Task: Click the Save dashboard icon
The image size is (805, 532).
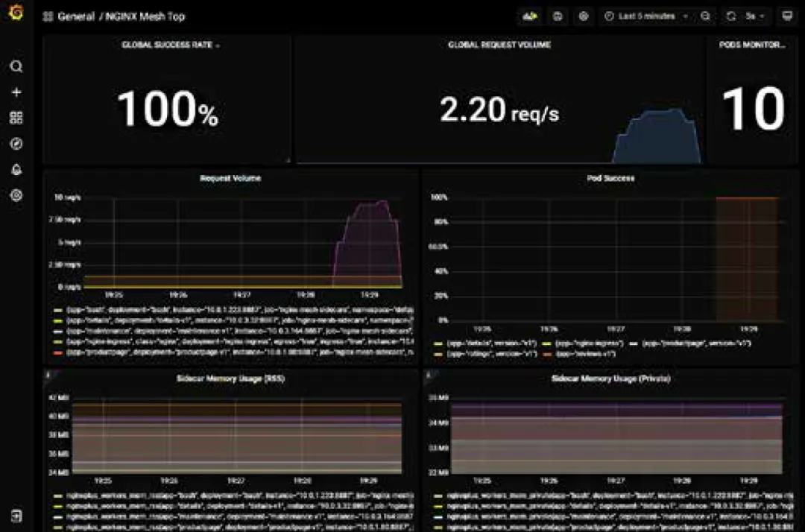Action: (558, 16)
